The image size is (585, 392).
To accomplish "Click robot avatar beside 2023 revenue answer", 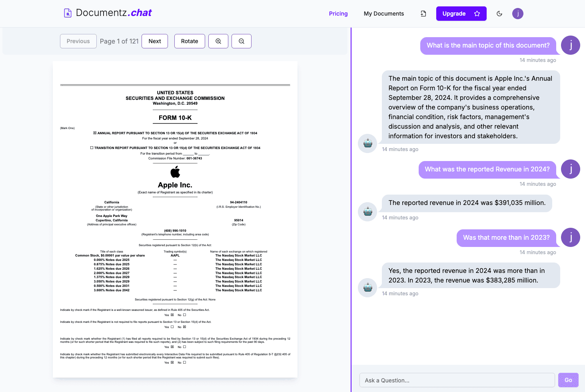I will coord(367,288).
